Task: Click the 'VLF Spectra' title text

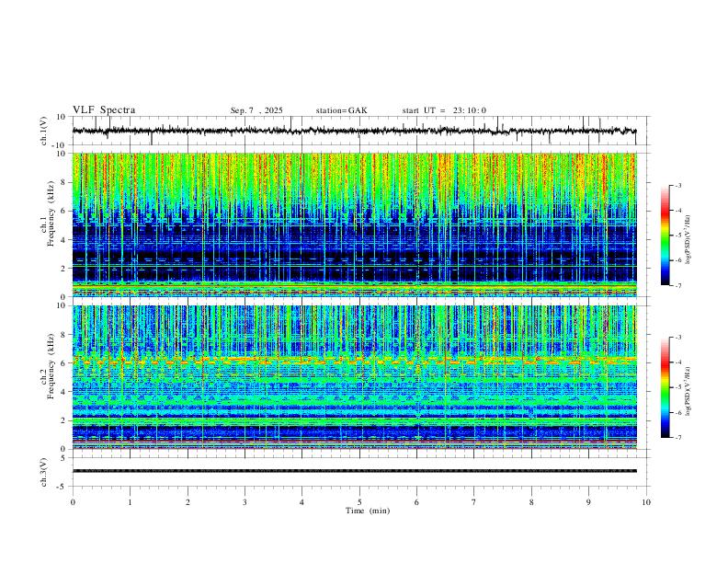Action: 104,110
